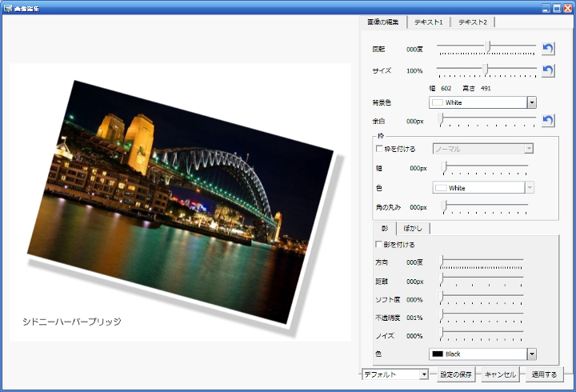Reset size with the undo arrow icon

[548, 70]
